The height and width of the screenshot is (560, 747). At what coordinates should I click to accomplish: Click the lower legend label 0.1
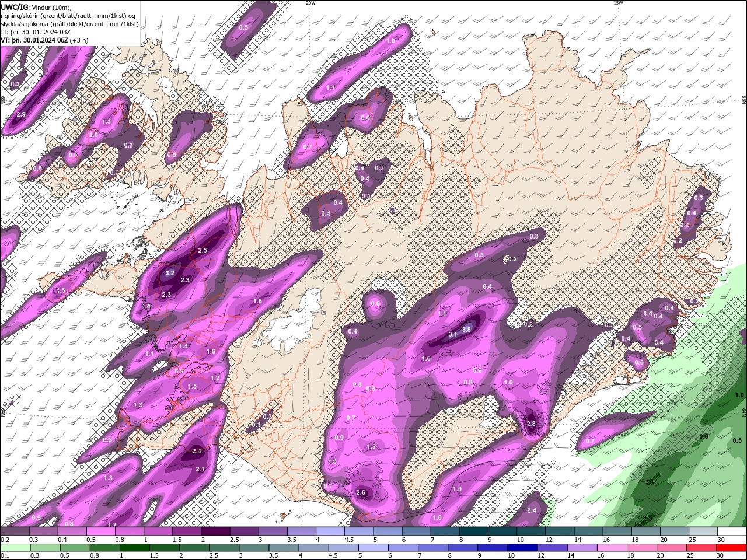point(5,556)
